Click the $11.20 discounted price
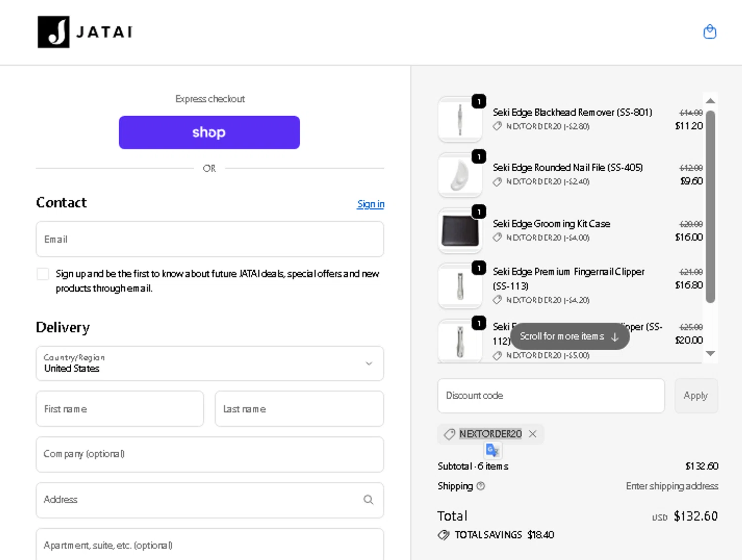The image size is (742, 560). pyautogui.click(x=689, y=126)
